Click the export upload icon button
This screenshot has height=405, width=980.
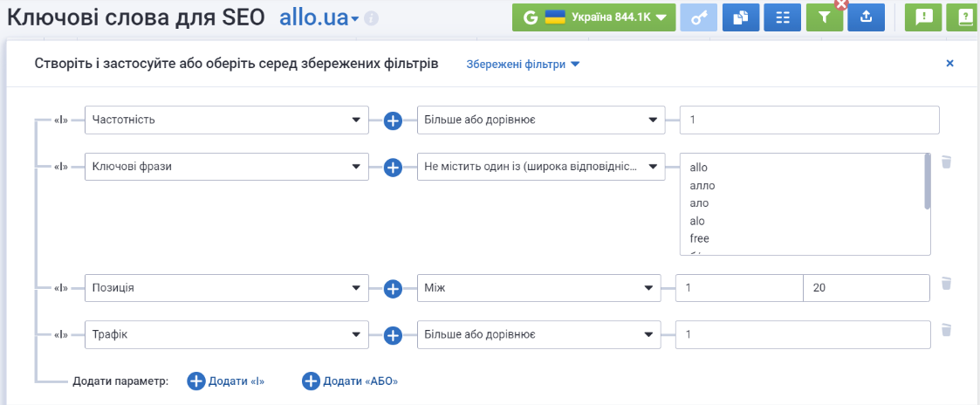point(867,17)
